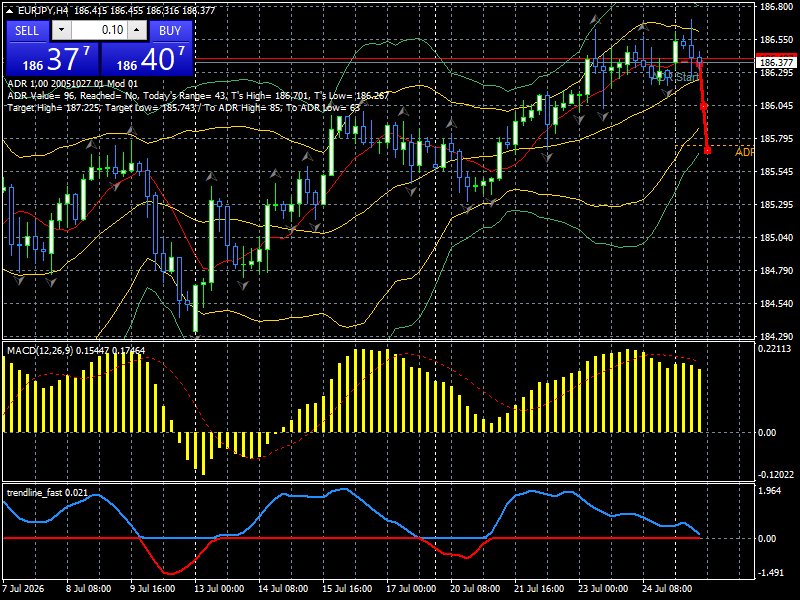Decrease lot volume with the down arrow
800x600 pixels.
[62, 30]
